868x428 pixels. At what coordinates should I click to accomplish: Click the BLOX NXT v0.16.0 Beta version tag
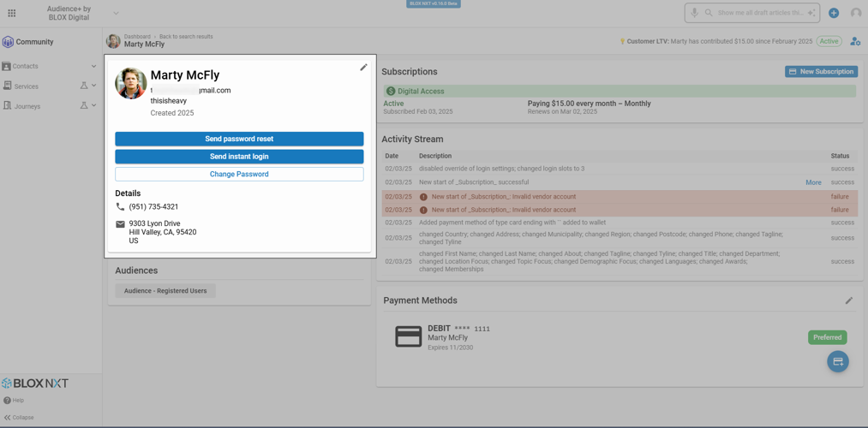pos(434,3)
